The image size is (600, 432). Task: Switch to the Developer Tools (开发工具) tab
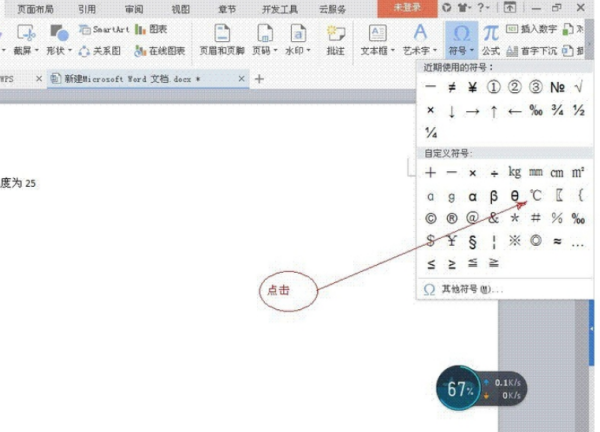(x=280, y=9)
